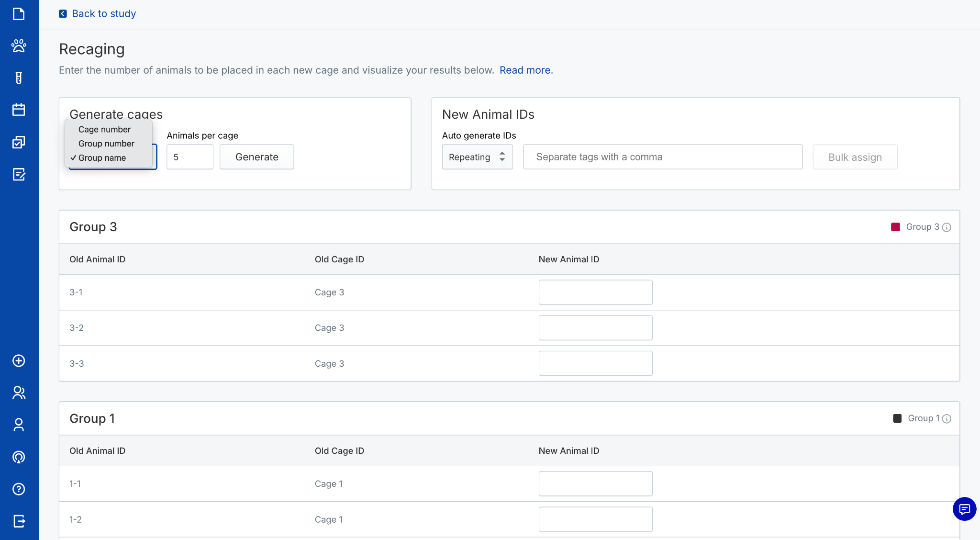Expand the Repeating auto generate IDs dropdown
Image resolution: width=980 pixels, height=540 pixels.
coord(477,157)
